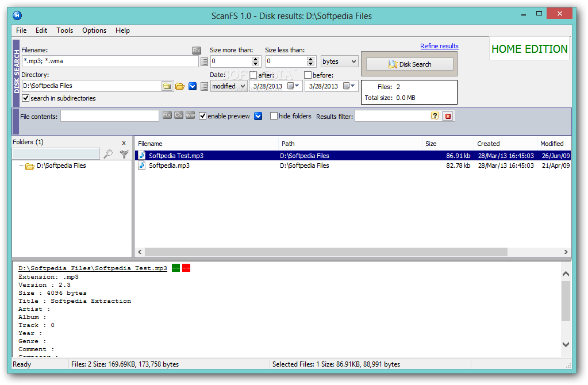Open the calendar dropdown for the after date

(x=294, y=86)
